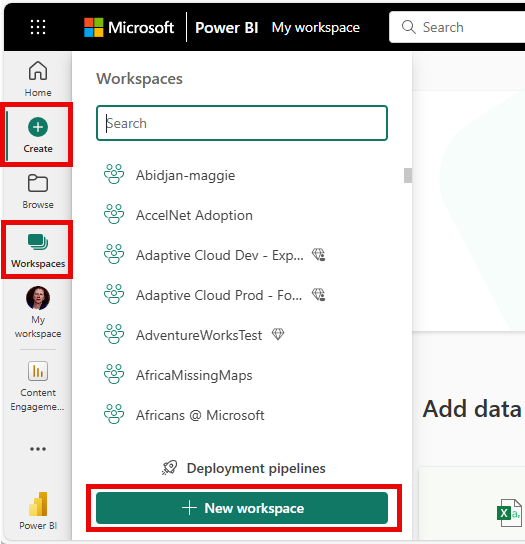This screenshot has width=525, height=544.
Task: Click the workspace list scrollbar thumb
Action: point(408,175)
